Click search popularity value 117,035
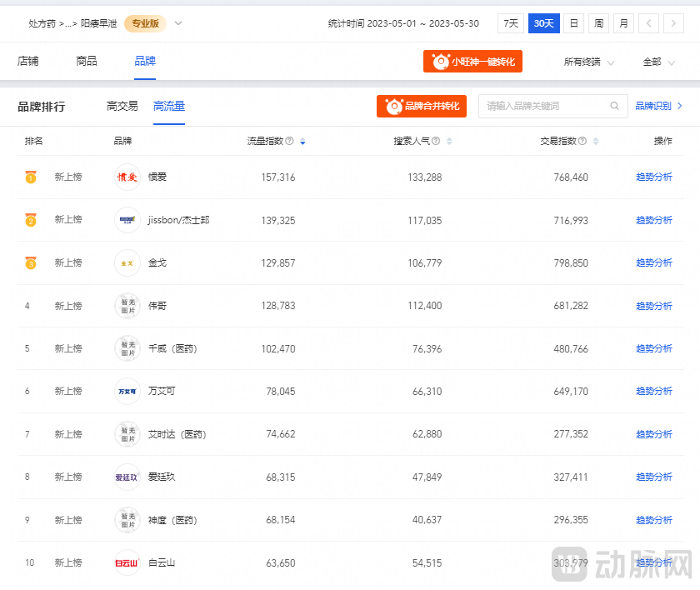The height and width of the screenshot is (590, 700). click(424, 220)
